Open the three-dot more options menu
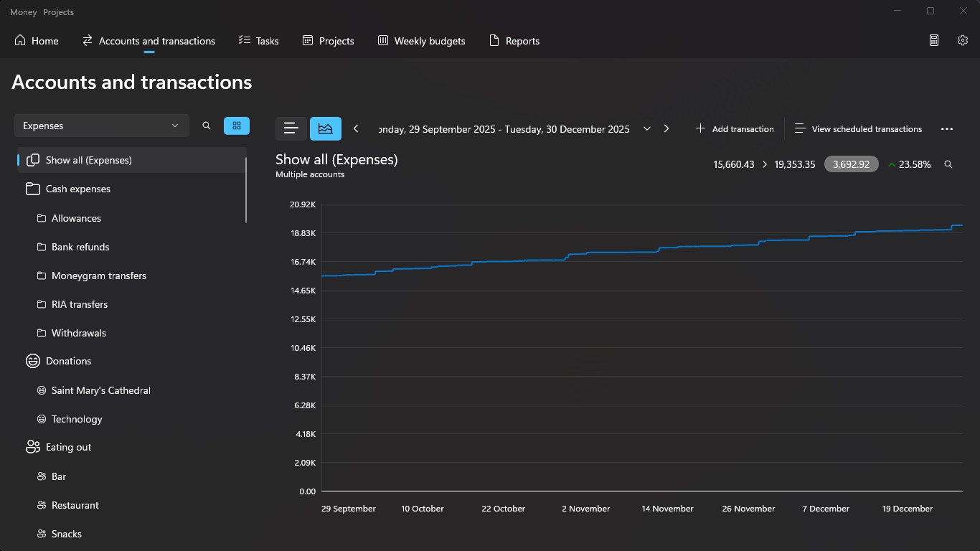Viewport: 980px width, 551px height. [947, 129]
